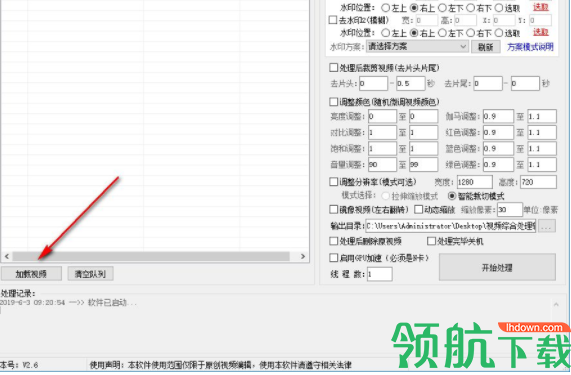This screenshot has width=571, height=375.
Task: Click the 宽 field in the 去水印2 row
Action: tap(426, 20)
